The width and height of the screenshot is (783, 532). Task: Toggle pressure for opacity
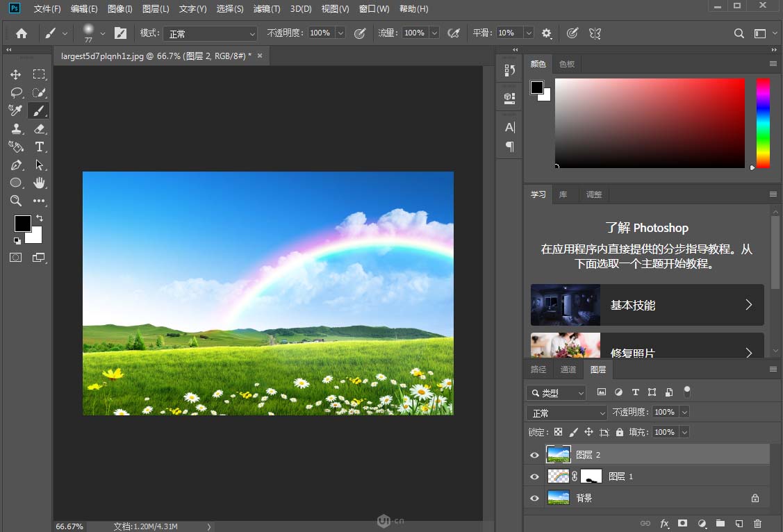pyautogui.click(x=360, y=33)
